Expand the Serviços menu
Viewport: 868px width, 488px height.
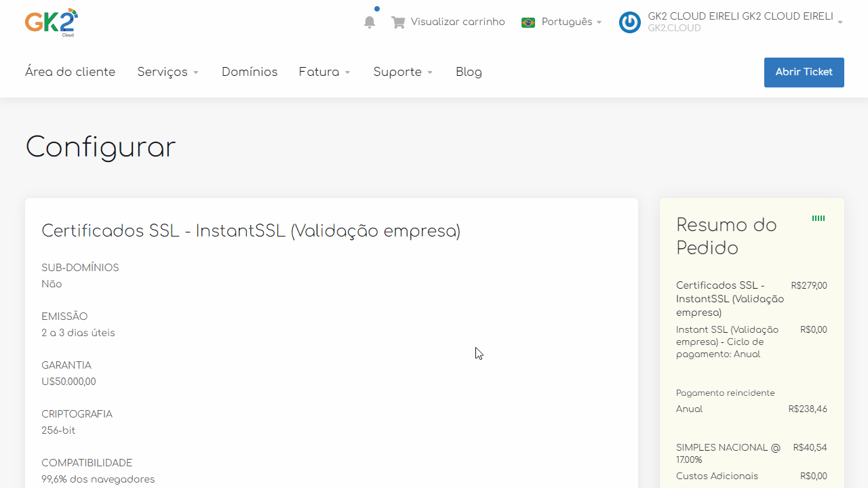coord(168,72)
